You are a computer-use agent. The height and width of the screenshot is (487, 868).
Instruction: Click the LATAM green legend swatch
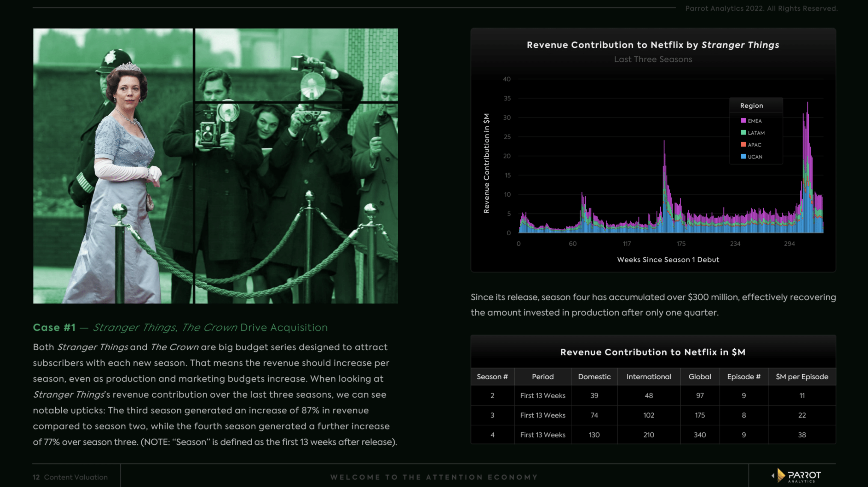pos(743,133)
